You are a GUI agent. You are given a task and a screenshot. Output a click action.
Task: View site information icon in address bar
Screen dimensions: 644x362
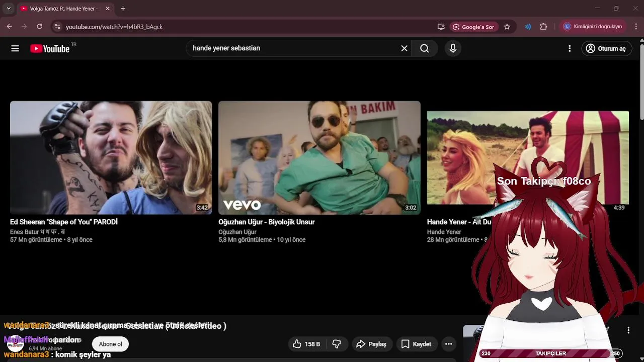pos(57,27)
